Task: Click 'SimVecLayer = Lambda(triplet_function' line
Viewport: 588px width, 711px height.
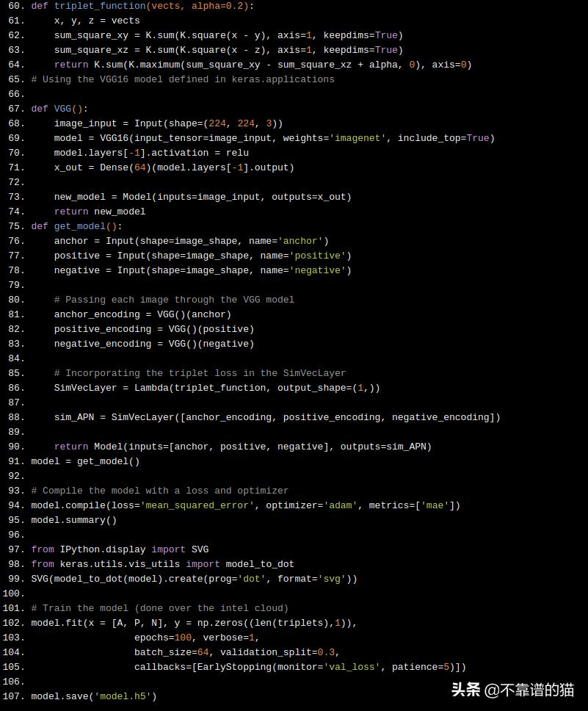Action: click(x=217, y=388)
